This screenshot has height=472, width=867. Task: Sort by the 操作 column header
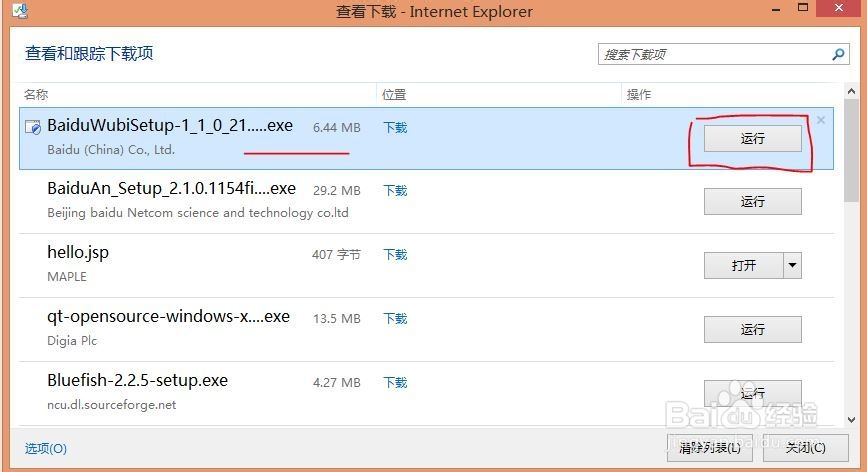(x=639, y=95)
